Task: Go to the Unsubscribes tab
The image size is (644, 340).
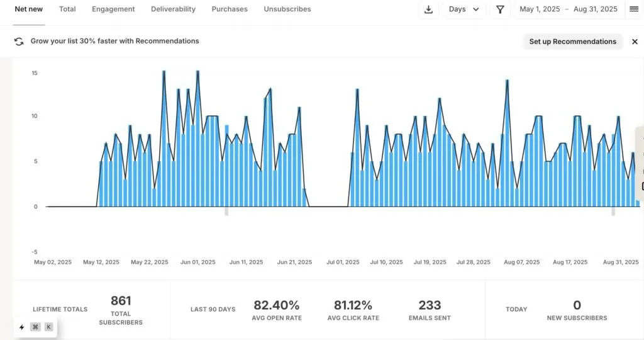Action: point(287,9)
